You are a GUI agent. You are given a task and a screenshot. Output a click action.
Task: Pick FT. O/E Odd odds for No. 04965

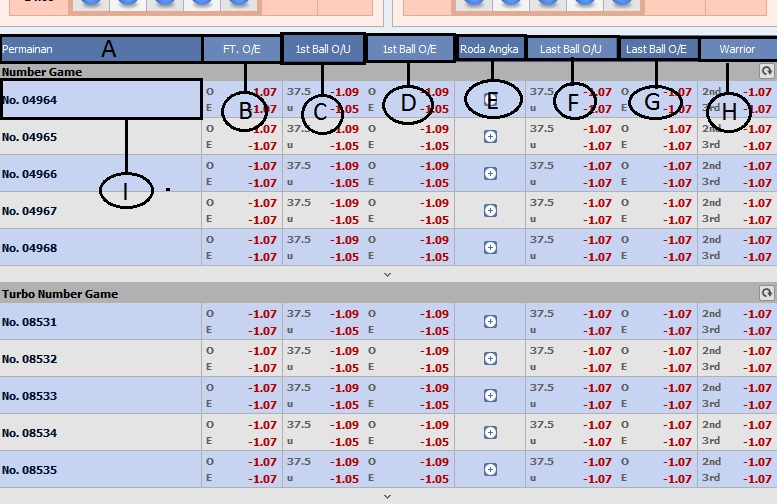(263, 129)
